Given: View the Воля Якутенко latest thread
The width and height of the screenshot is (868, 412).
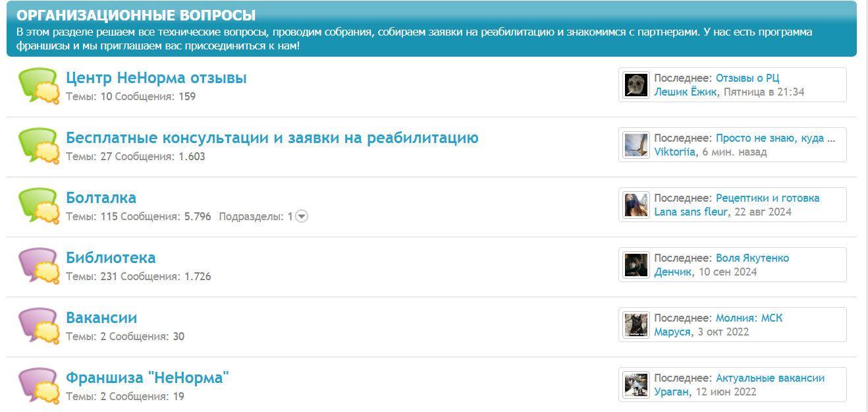Looking at the screenshot, I should point(752,258).
